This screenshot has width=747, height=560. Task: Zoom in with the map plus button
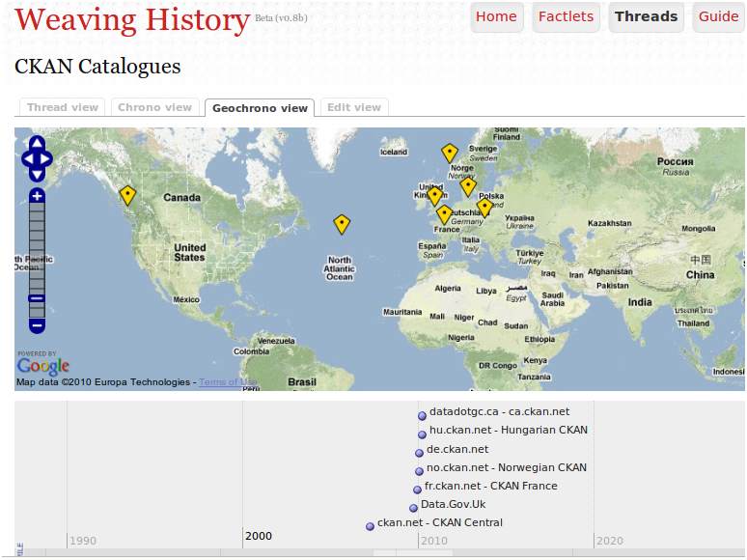38,195
